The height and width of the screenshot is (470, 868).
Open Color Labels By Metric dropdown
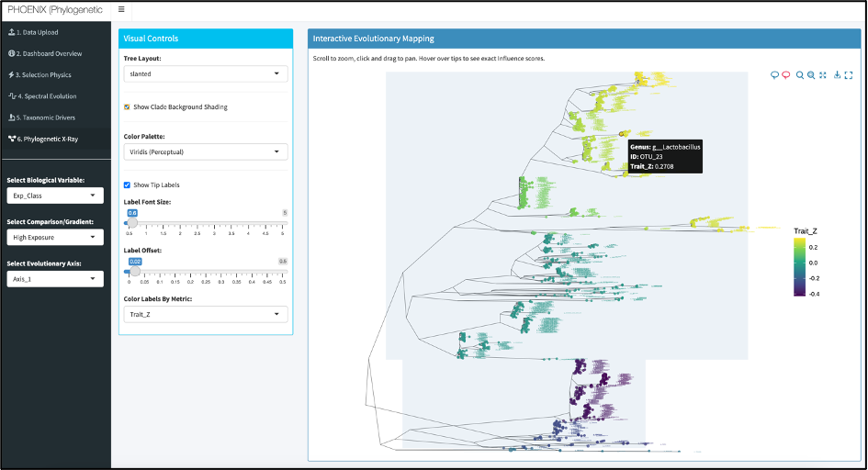pyautogui.click(x=205, y=314)
